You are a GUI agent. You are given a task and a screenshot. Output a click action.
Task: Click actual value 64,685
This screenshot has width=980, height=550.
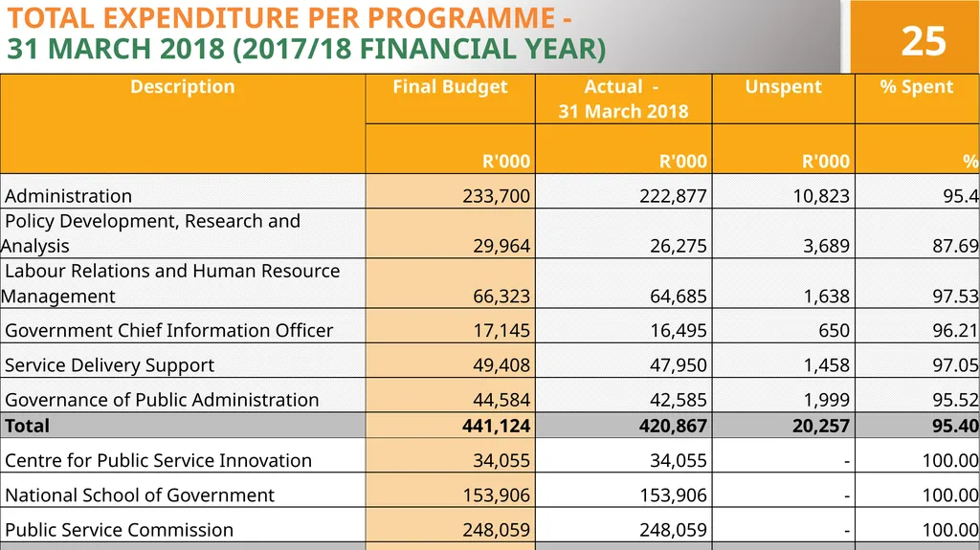(x=679, y=297)
